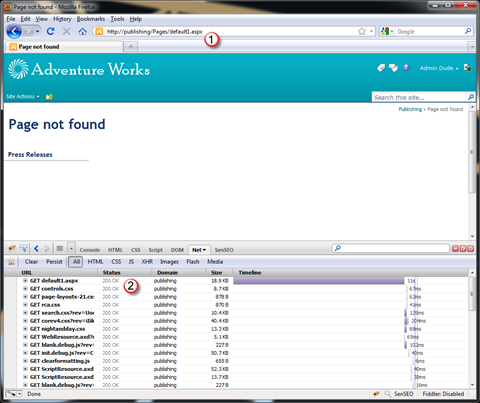Click the address bar URL field
This screenshot has width=480, height=403.
point(230,32)
